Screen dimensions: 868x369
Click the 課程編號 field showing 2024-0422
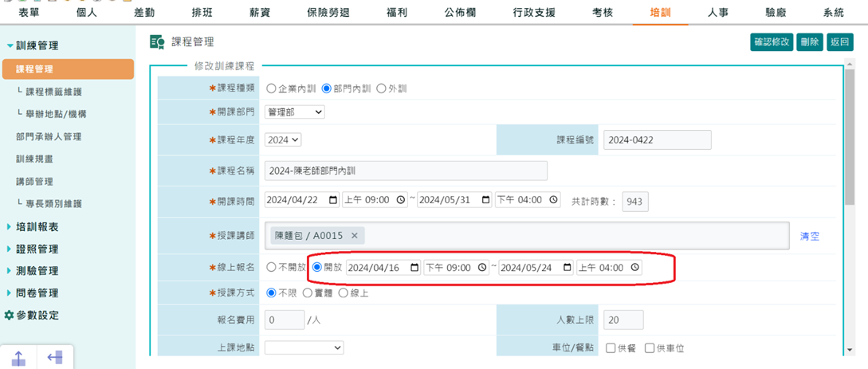[x=657, y=140]
